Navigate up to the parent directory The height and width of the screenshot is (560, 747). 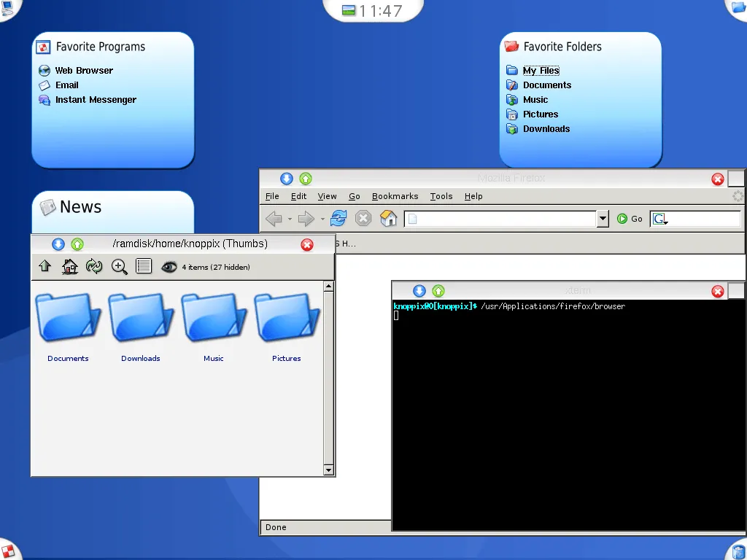click(x=44, y=266)
